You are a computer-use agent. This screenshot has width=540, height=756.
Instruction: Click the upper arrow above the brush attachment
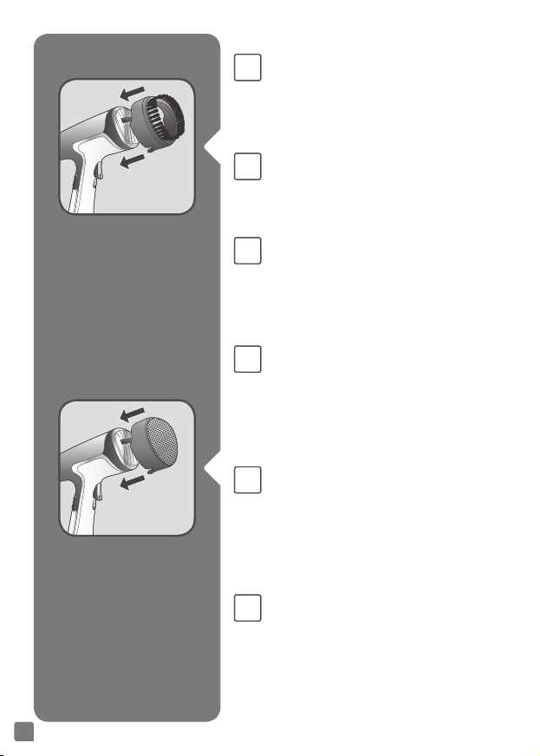[132, 93]
